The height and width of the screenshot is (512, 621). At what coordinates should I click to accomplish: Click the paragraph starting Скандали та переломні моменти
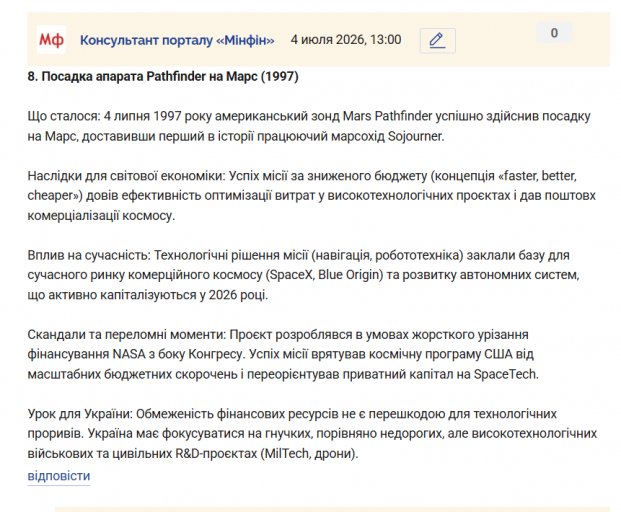[283, 354]
